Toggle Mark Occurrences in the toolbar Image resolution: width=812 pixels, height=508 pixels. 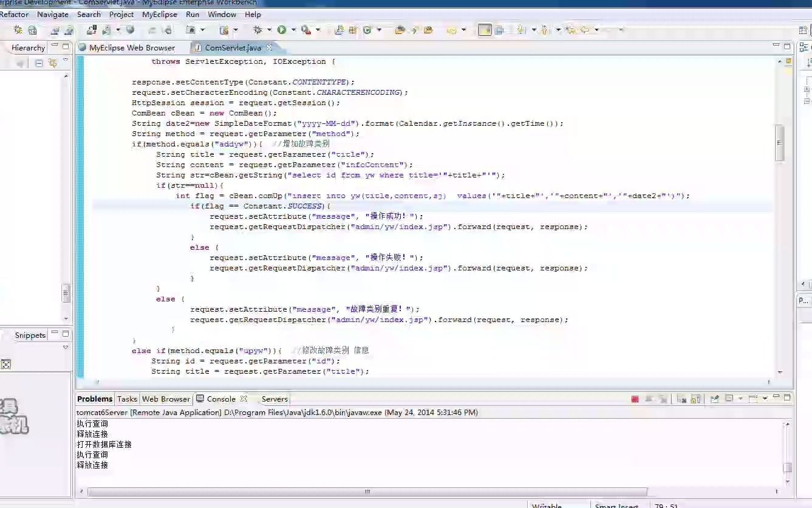[485, 30]
